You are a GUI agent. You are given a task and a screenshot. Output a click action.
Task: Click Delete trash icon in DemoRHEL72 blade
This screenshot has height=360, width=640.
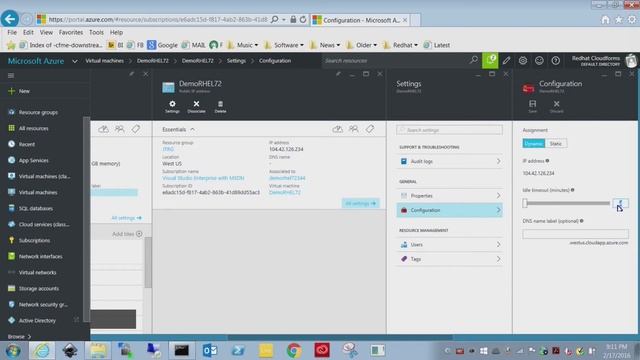(220, 107)
